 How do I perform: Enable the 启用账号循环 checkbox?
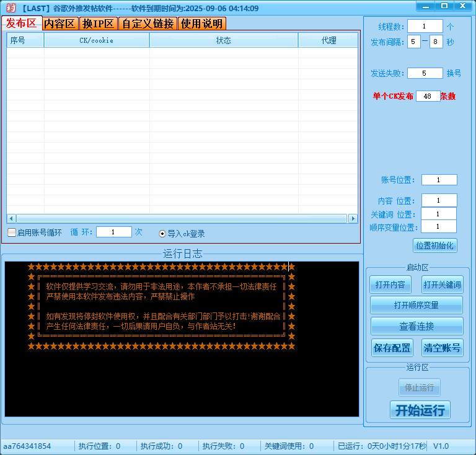coord(12,232)
